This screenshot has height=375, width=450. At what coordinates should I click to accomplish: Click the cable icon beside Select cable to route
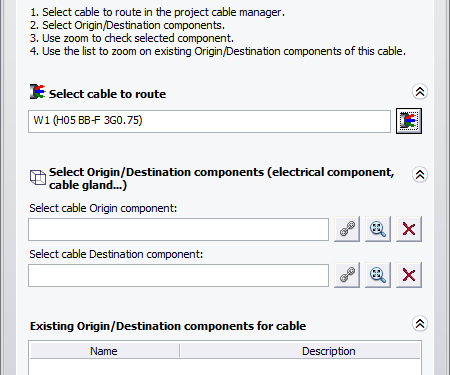pyautogui.click(x=37, y=92)
